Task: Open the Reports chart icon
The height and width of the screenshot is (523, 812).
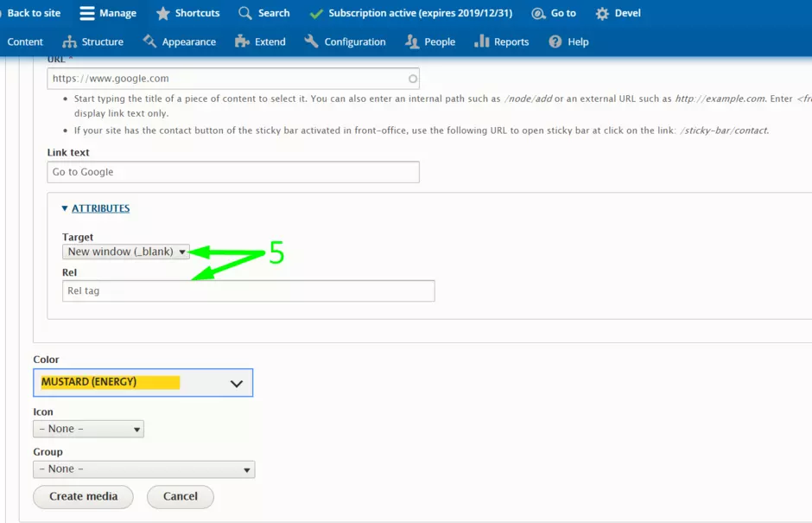Action: pos(482,41)
